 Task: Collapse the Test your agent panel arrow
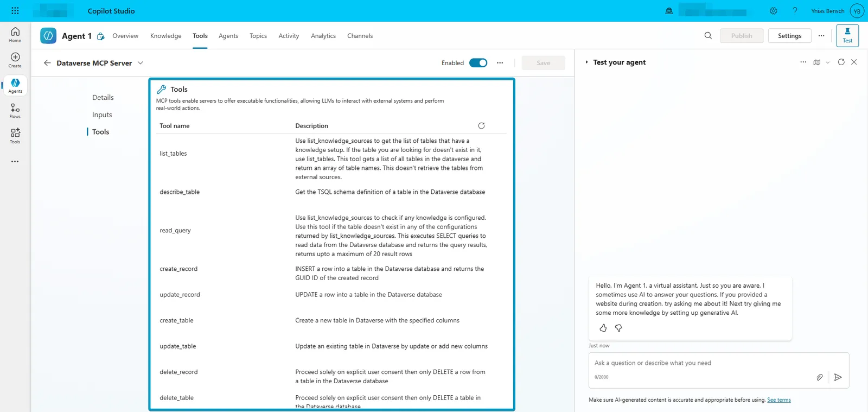(x=586, y=62)
